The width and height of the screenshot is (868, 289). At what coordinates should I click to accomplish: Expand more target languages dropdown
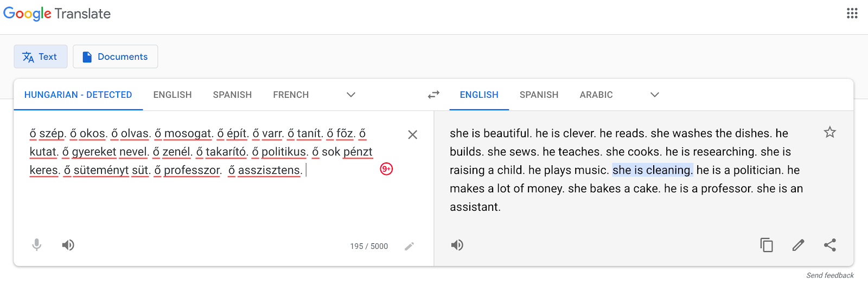point(655,95)
